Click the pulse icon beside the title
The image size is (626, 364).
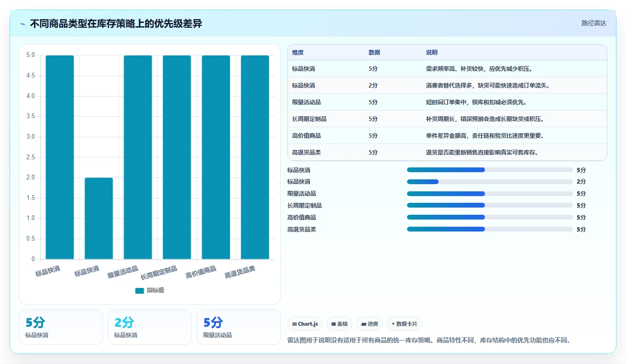(x=22, y=23)
